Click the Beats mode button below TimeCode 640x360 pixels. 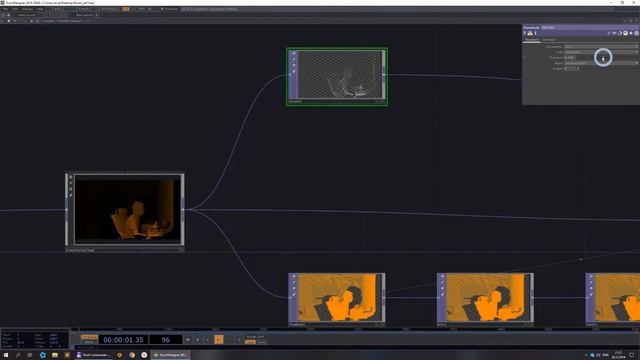(x=89, y=342)
